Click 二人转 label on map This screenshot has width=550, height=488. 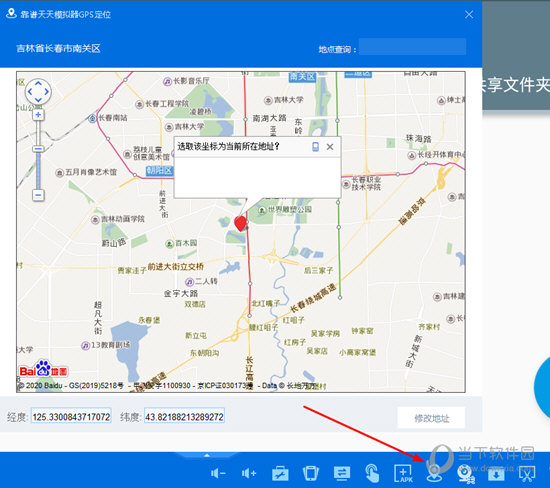tap(206, 281)
